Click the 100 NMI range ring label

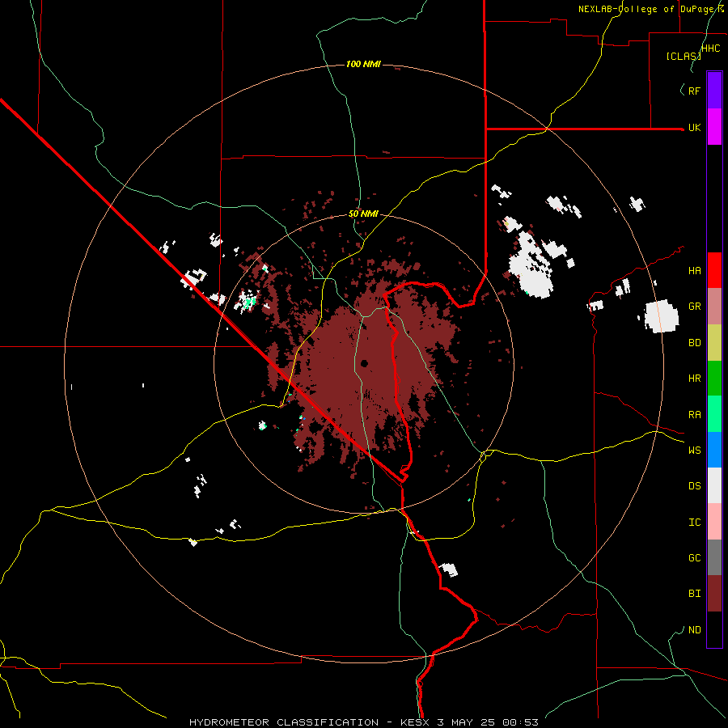tap(363, 64)
